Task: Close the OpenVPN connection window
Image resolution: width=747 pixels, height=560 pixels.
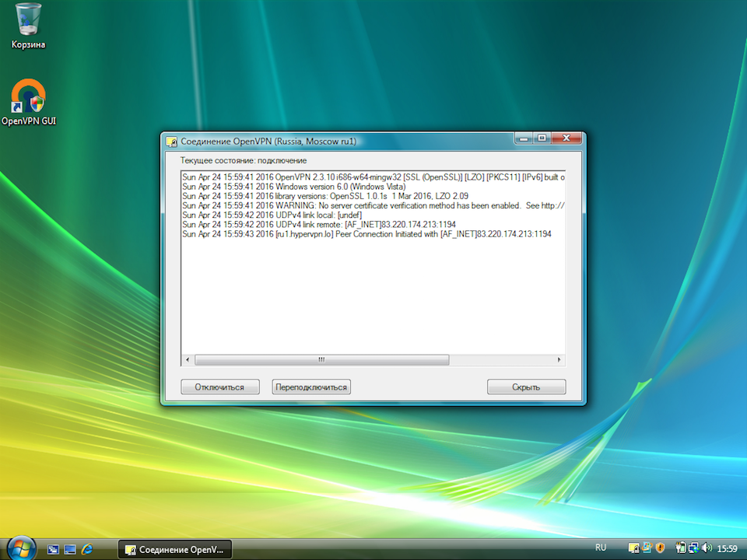Action: [566, 138]
